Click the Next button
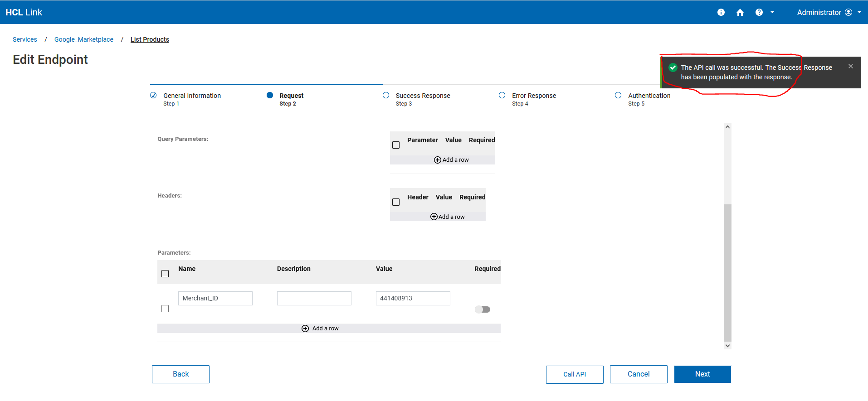868x401 pixels. click(702, 374)
